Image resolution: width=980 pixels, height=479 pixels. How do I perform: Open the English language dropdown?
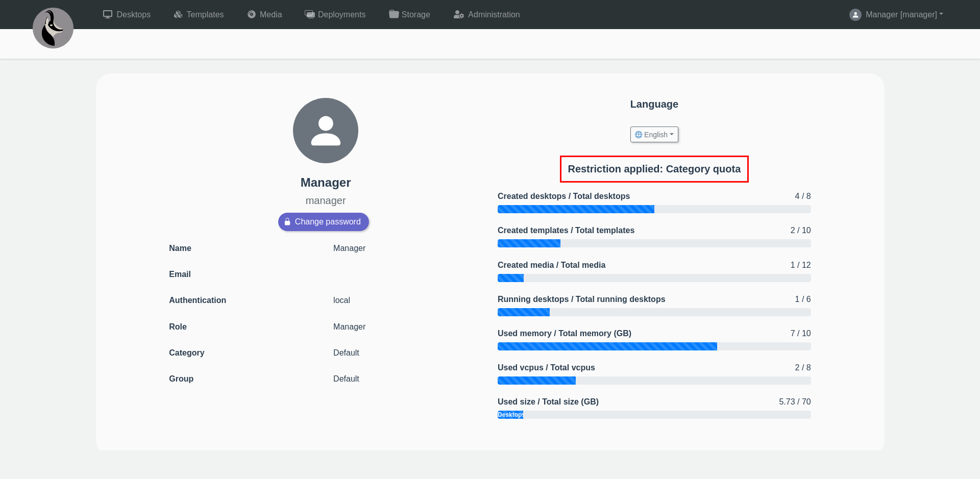tap(654, 135)
